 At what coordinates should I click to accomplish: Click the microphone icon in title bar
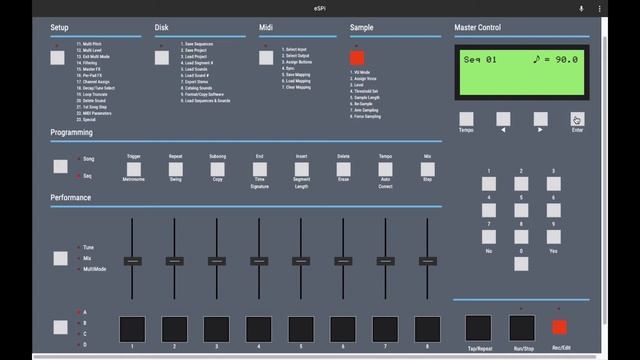point(581,9)
